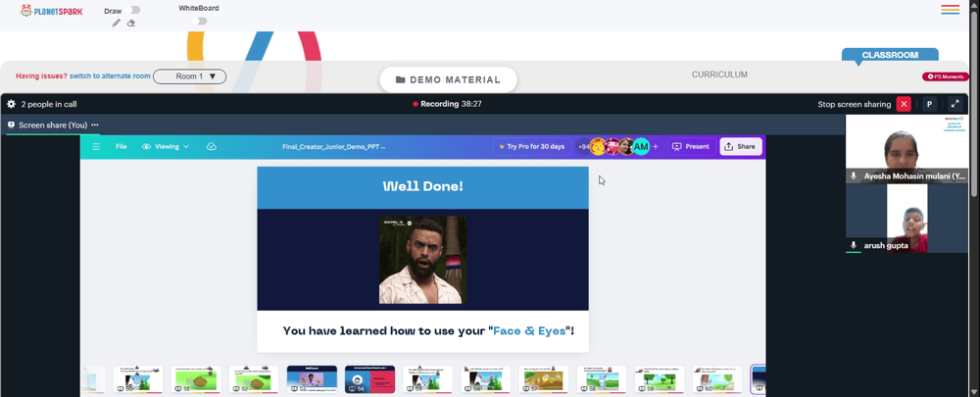Open the File menu

tap(122, 147)
